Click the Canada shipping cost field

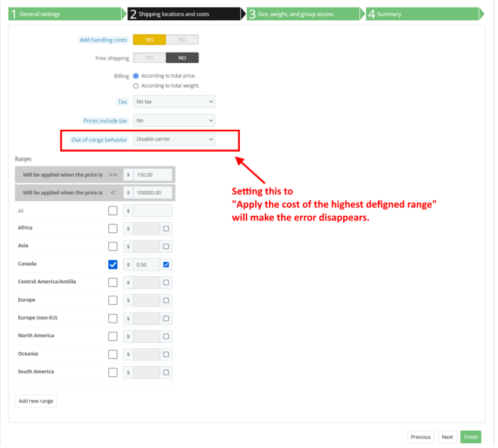click(146, 264)
